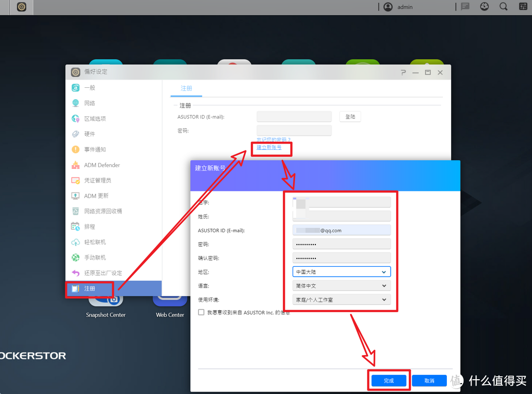Viewport: 532px width, 394px height.
Task: Open the search icon in top bar
Action: pos(503,7)
